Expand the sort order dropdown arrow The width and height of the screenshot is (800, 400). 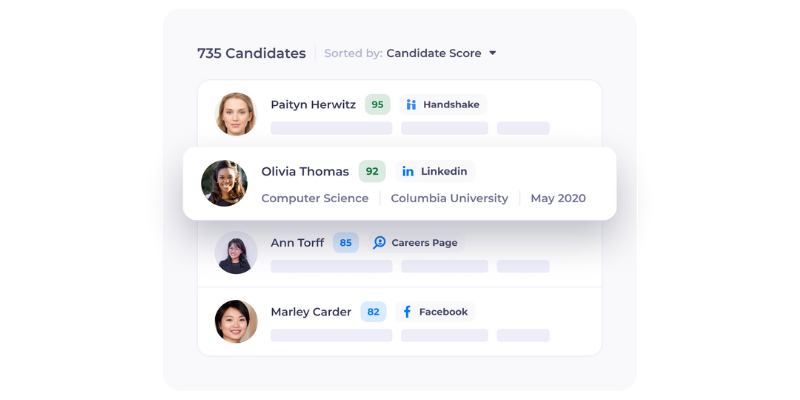(x=493, y=53)
